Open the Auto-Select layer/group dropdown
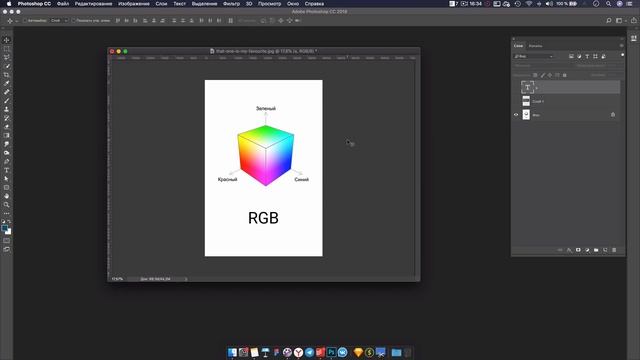Viewport: 640px width, 360px height. pos(59,20)
